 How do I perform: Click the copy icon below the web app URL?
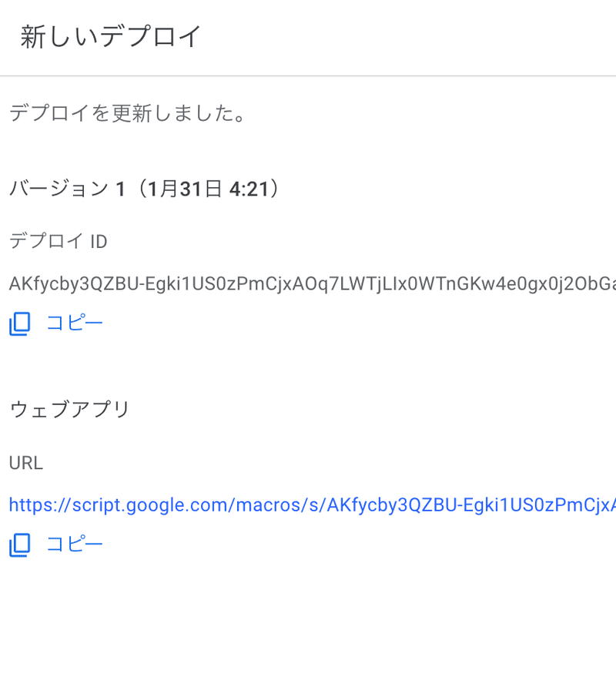coord(20,545)
